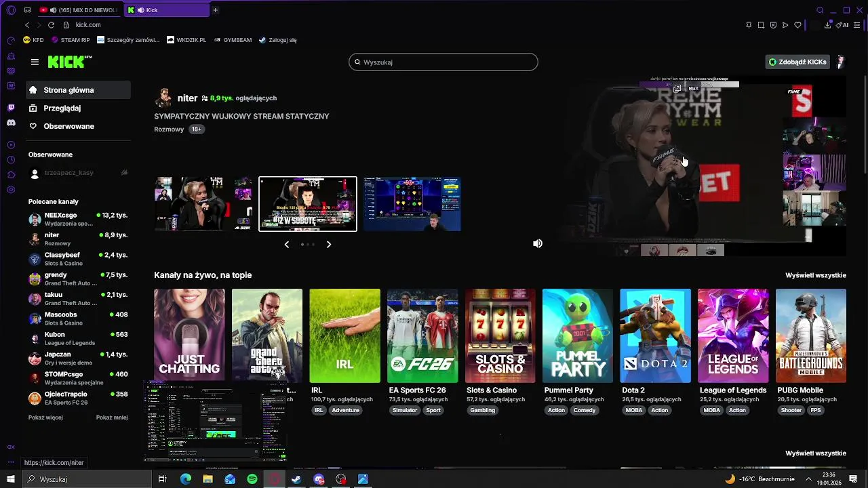The height and width of the screenshot is (488, 868).
Task: Open File Explorer from taskbar
Action: [x=208, y=479]
